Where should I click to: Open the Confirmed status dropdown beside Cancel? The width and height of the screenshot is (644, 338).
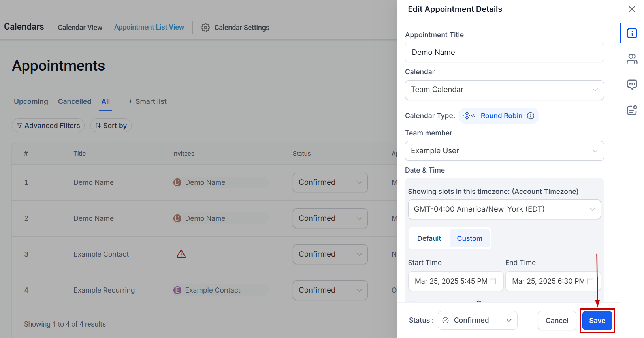(477, 320)
